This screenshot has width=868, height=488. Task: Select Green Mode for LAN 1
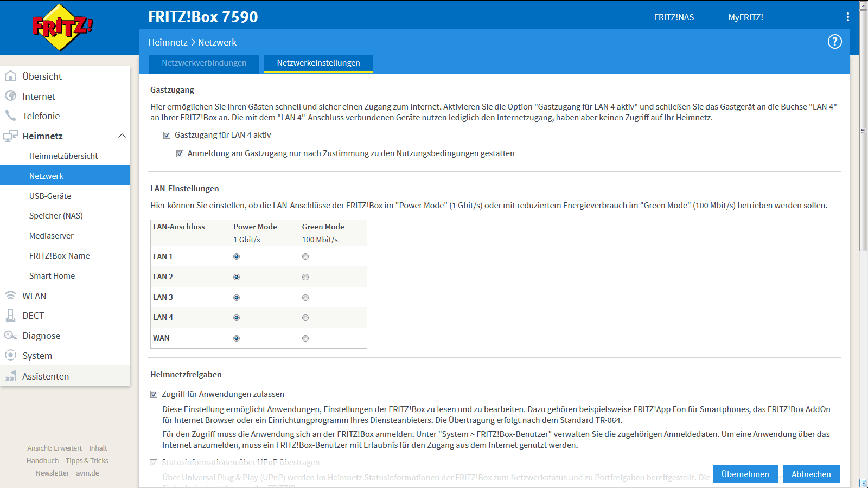pyautogui.click(x=305, y=256)
